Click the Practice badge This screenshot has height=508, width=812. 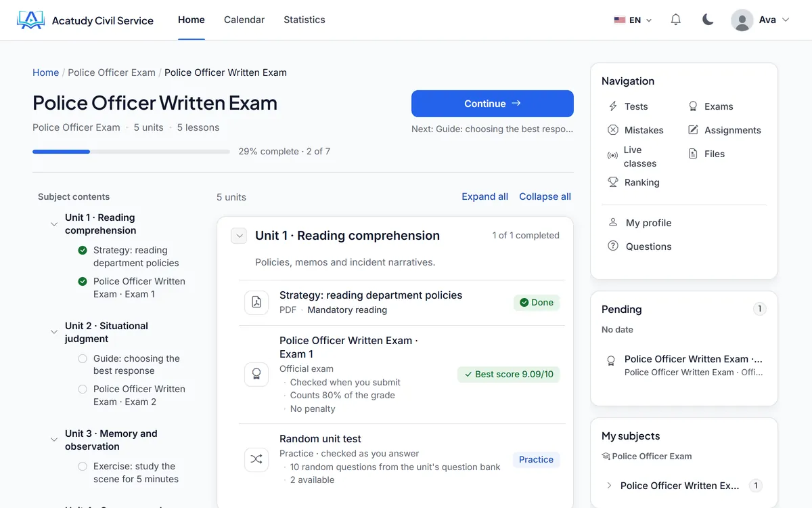pyautogui.click(x=537, y=459)
